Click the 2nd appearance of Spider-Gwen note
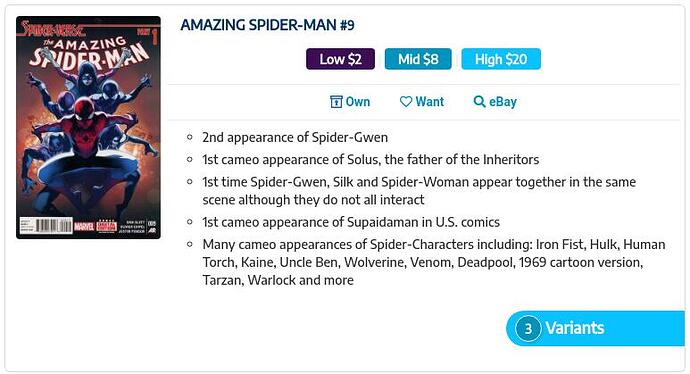 pyautogui.click(x=295, y=137)
